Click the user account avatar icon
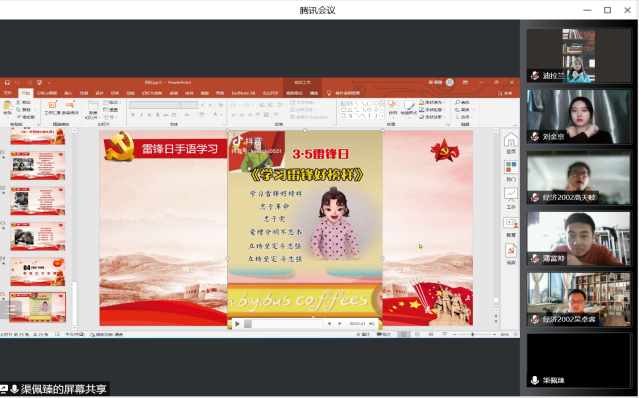Viewport: 639px width, 398px height. point(450,82)
